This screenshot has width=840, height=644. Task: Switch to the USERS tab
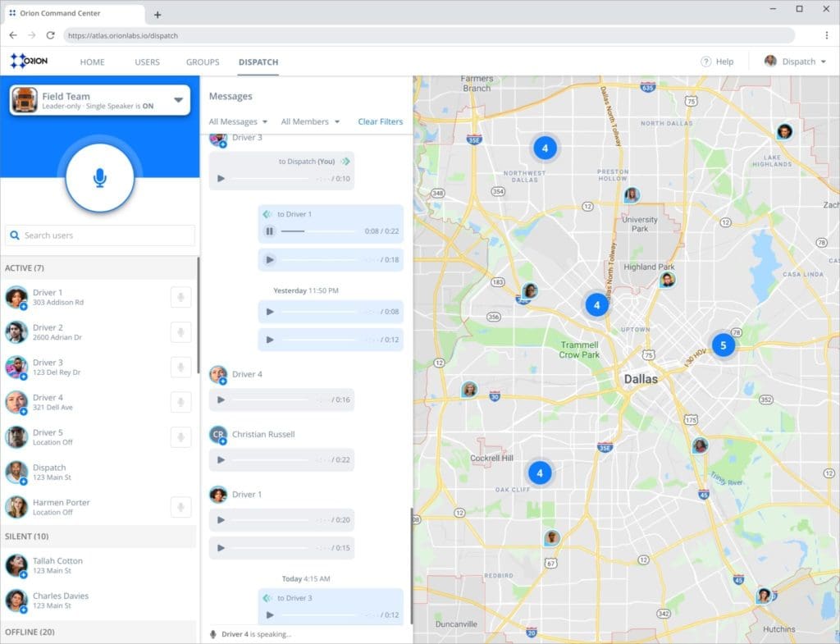[147, 62]
